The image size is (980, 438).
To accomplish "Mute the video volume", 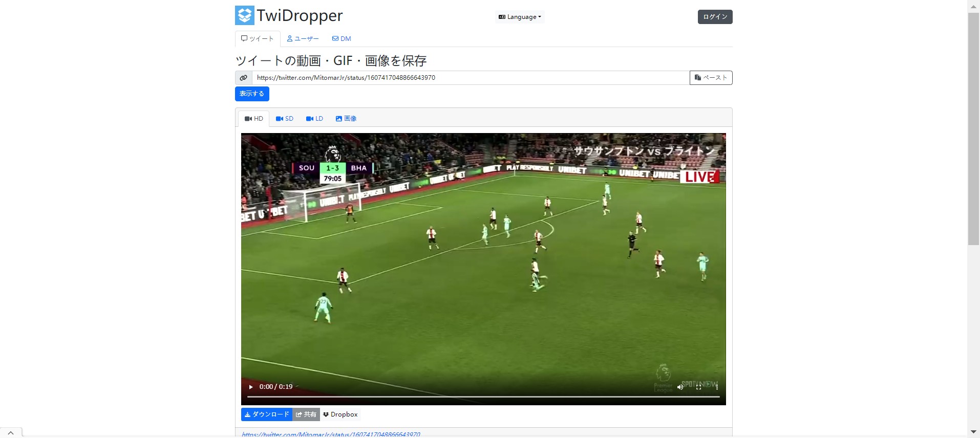I will coord(680,387).
